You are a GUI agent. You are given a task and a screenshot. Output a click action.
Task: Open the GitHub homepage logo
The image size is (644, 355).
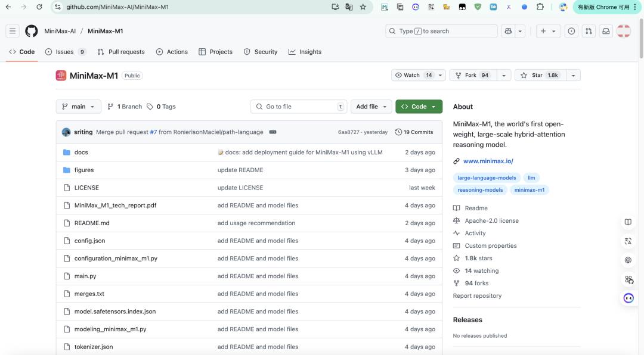32,31
